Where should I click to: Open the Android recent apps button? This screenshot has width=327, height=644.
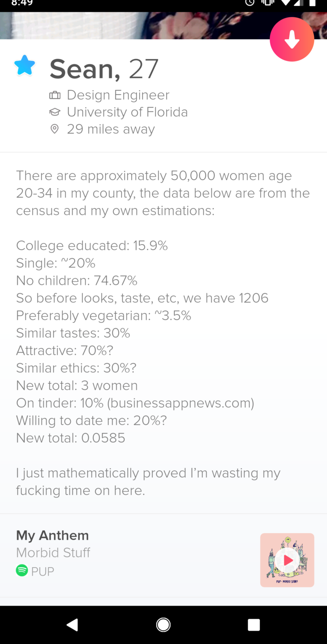pos(254,625)
